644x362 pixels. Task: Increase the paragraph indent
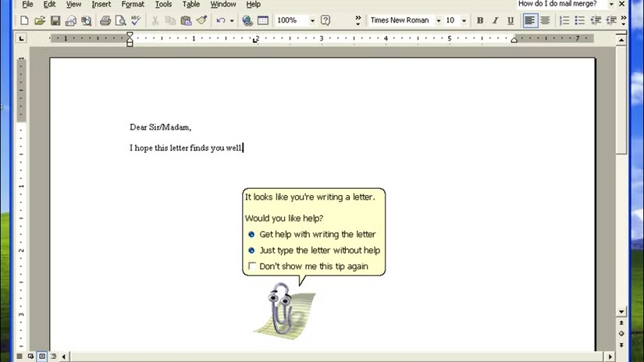tap(611, 20)
